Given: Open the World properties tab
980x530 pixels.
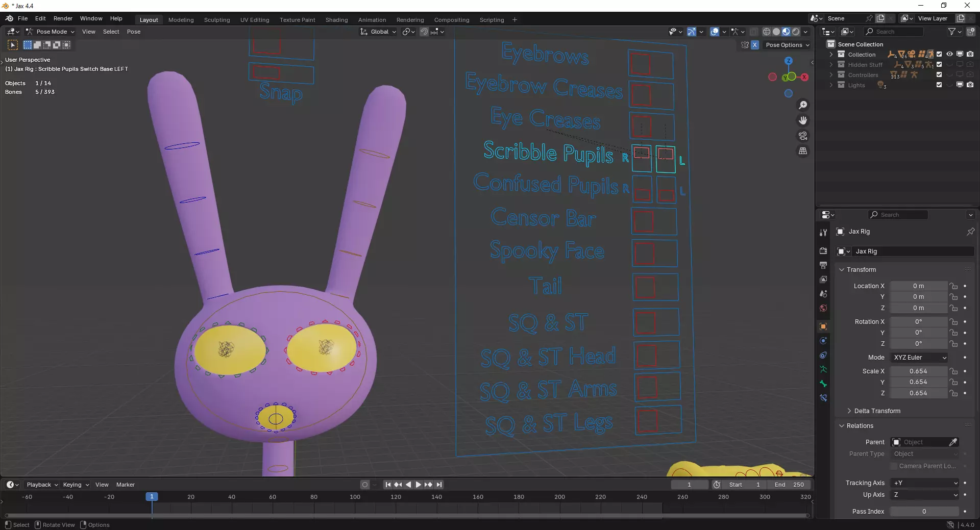Looking at the screenshot, I should (823, 308).
